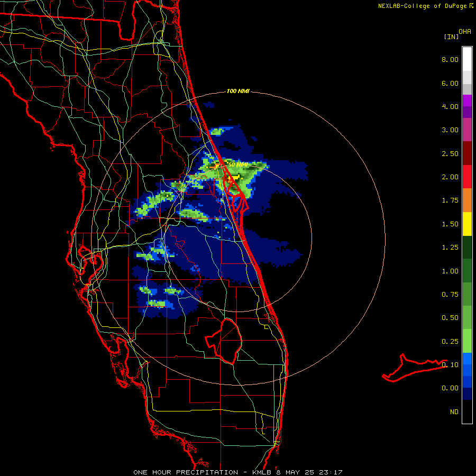Image resolution: width=476 pixels, height=476 pixels.
Task: Click the 1.50 legend value
Action: click(x=450, y=224)
